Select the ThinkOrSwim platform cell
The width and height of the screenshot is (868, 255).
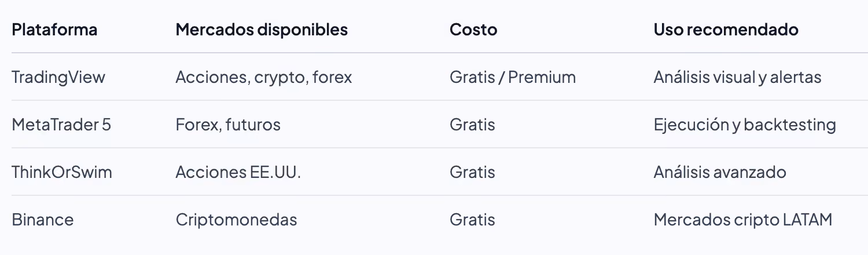(62, 172)
